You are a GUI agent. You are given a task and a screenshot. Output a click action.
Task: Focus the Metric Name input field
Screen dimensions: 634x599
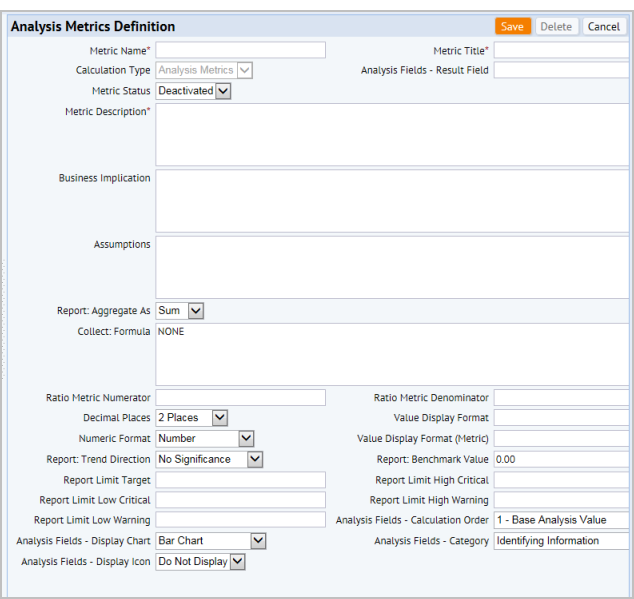(241, 50)
